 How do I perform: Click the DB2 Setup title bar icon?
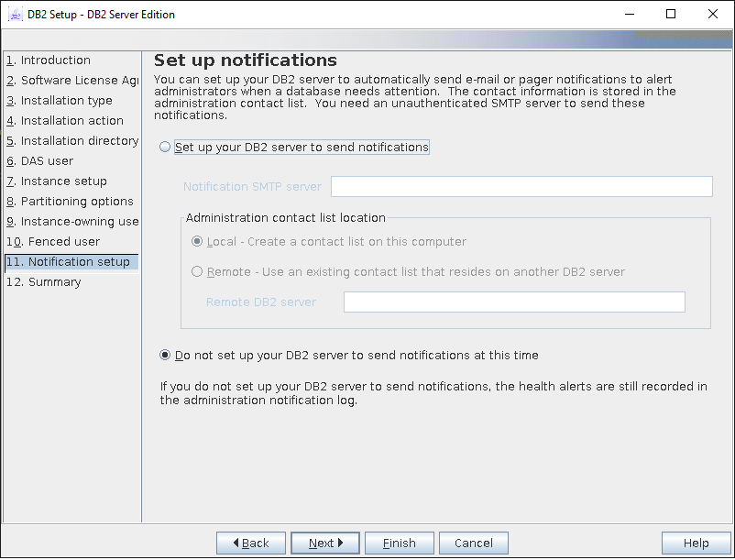pos(15,15)
